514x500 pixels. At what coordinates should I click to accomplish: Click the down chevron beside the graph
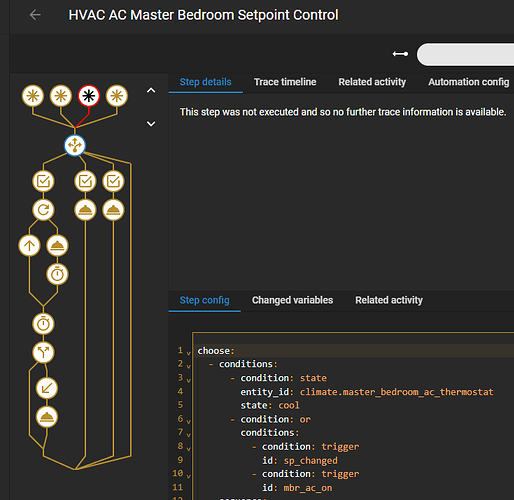click(x=151, y=124)
